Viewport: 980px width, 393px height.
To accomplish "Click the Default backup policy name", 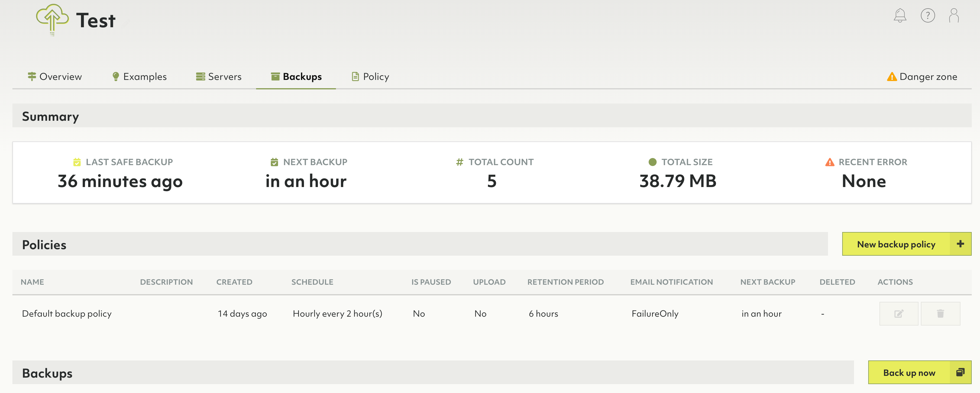I will (x=67, y=313).
